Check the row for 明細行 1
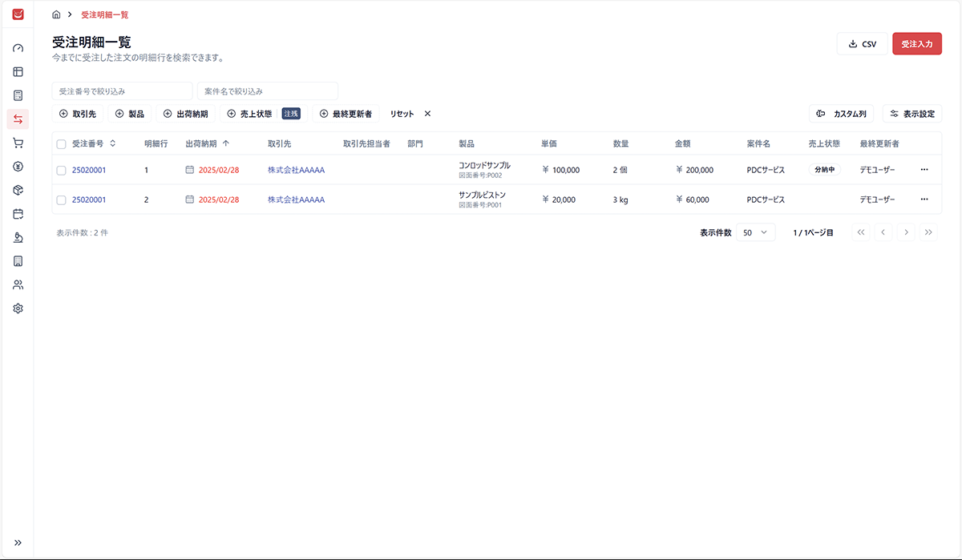Image resolution: width=962 pixels, height=560 pixels. point(62,171)
